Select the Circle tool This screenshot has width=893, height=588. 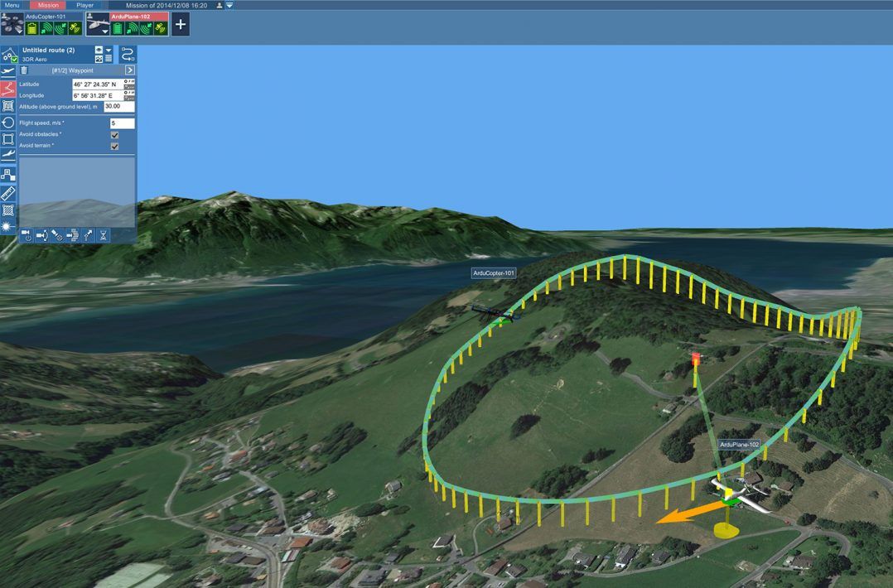(x=8, y=123)
